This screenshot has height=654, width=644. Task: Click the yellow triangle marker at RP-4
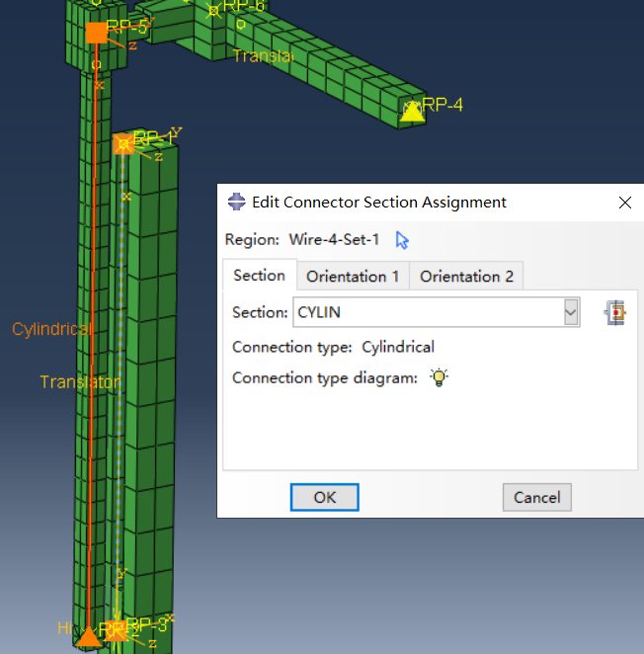412,112
